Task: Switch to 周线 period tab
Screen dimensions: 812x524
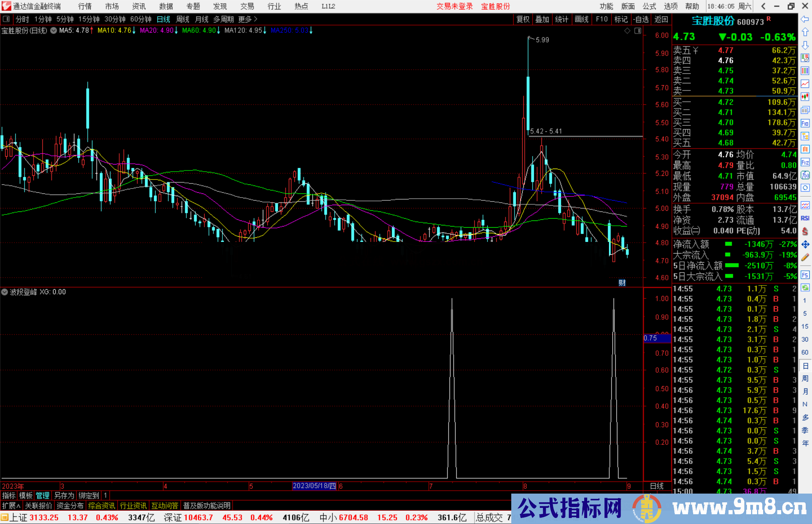Action: (183, 19)
